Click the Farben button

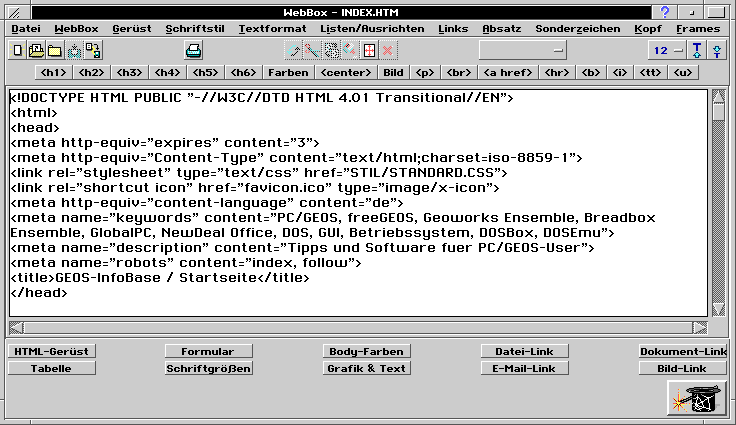click(288, 72)
